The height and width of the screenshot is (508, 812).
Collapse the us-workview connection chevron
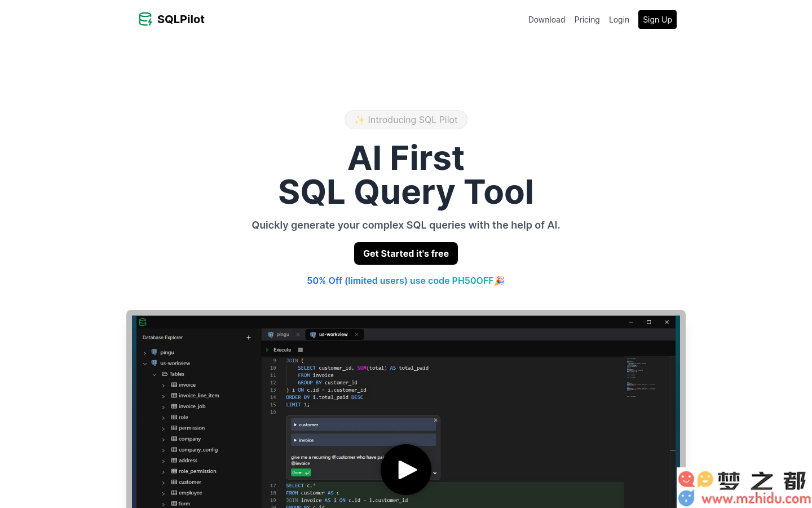145,364
